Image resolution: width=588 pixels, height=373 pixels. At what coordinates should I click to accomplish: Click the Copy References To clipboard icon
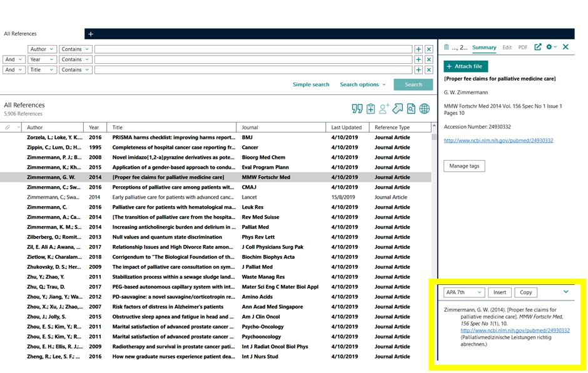click(370, 109)
